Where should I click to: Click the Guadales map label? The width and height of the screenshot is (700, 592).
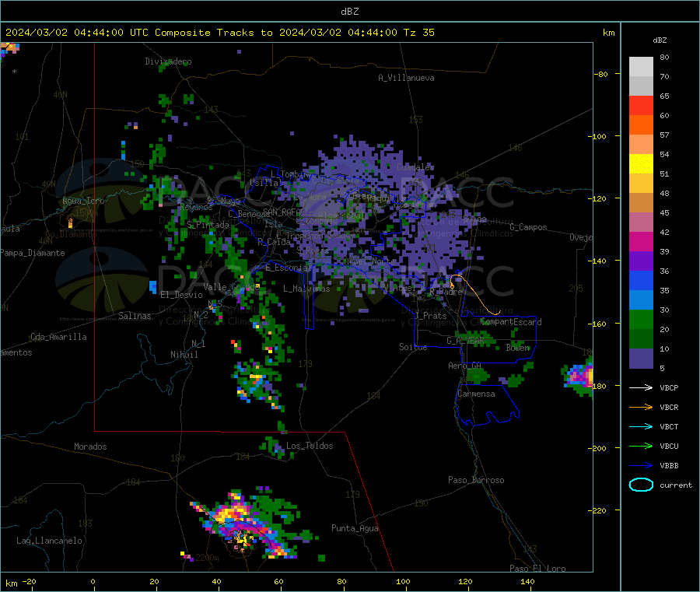[x=415, y=167]
